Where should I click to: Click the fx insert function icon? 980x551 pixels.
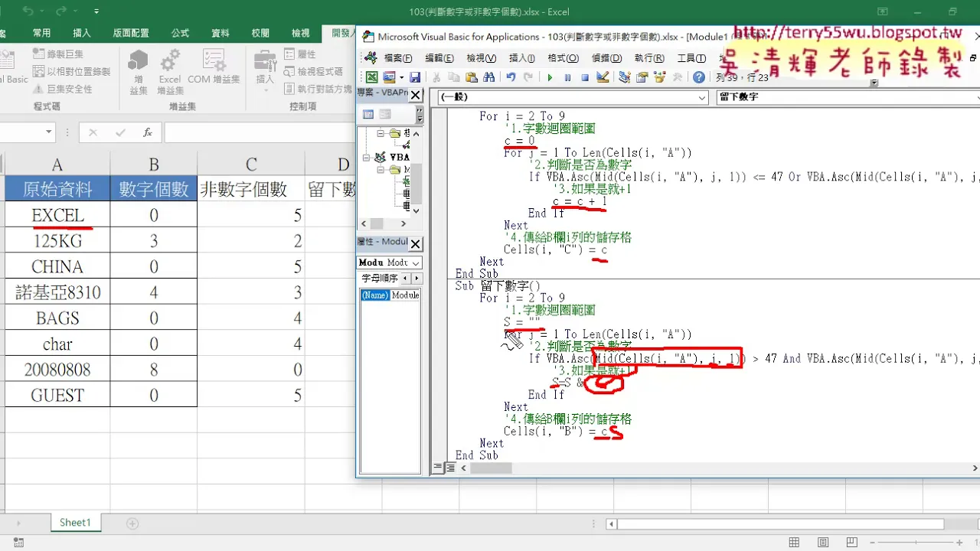click(148, 132)
